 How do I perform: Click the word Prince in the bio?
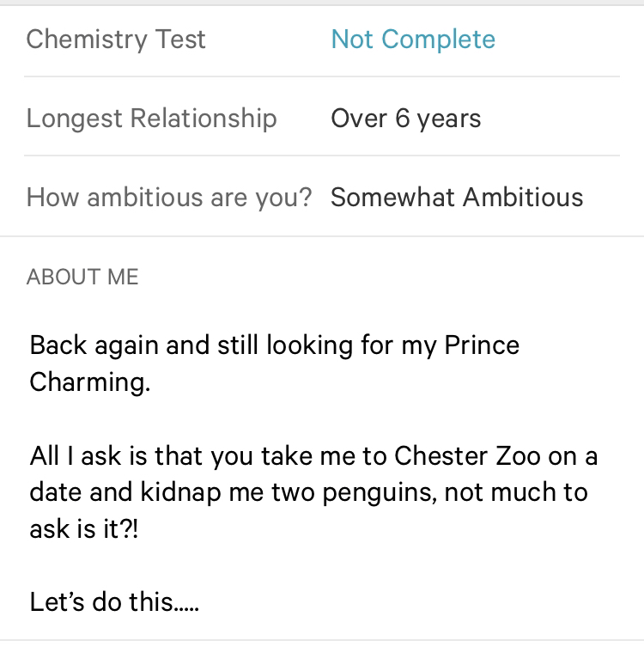481,345
